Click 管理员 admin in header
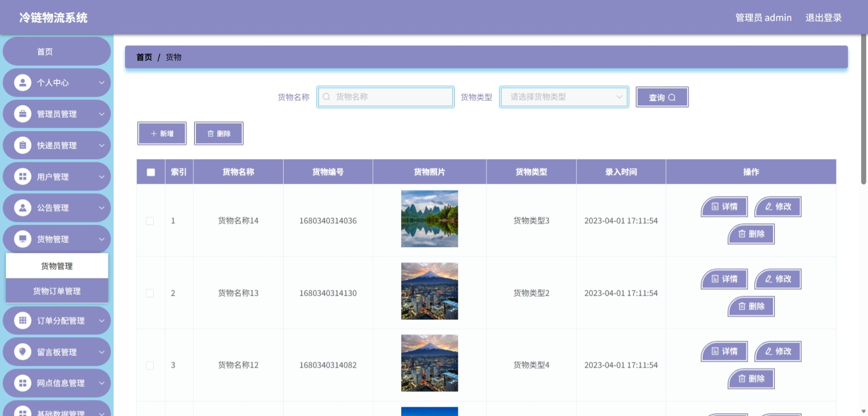This screenshot has width=868, height=416. (763, 18)
